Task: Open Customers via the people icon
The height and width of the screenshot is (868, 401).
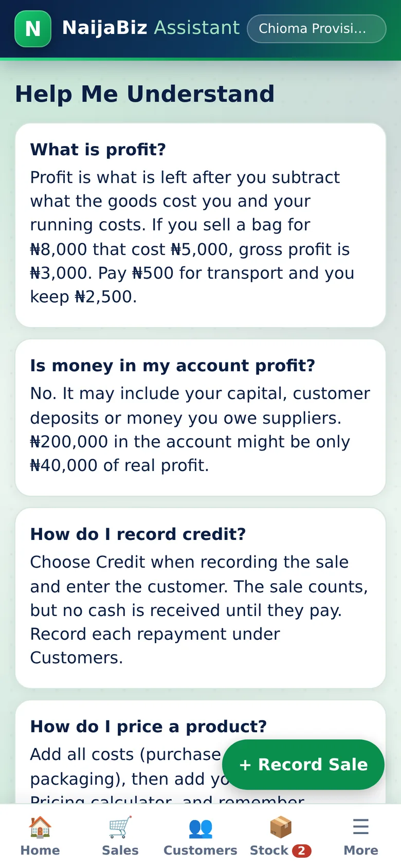Action: 200,827
